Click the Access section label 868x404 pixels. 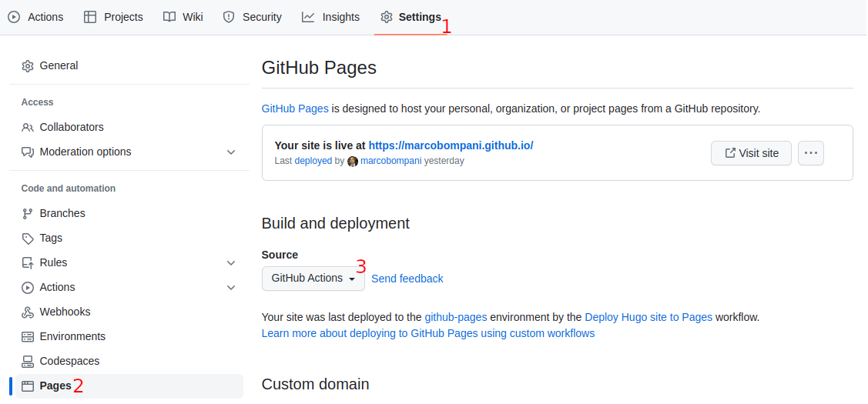pyautogui.click(x=38, y=102)
